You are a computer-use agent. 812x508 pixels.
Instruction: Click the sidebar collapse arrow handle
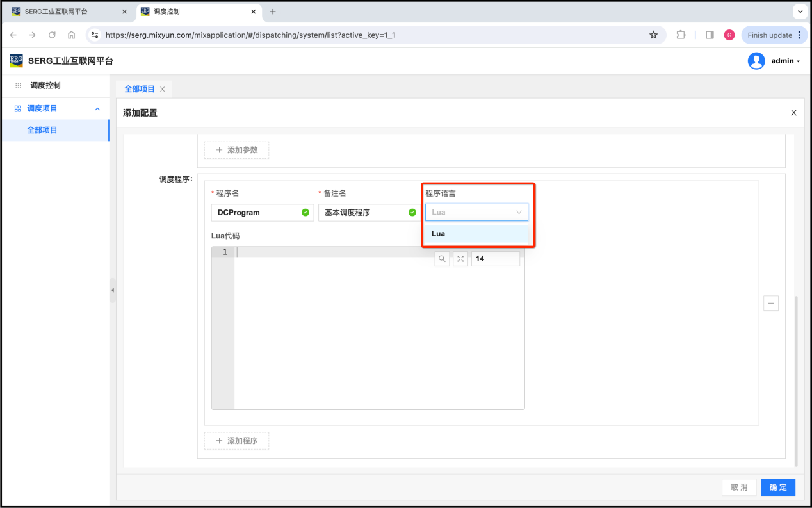click(x=113, y=290)
